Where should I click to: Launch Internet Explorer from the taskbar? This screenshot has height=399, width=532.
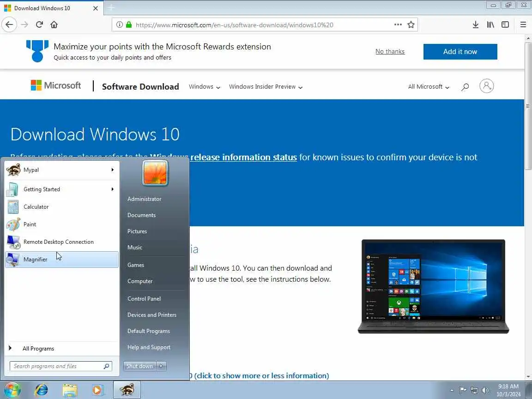pos(42,390)
